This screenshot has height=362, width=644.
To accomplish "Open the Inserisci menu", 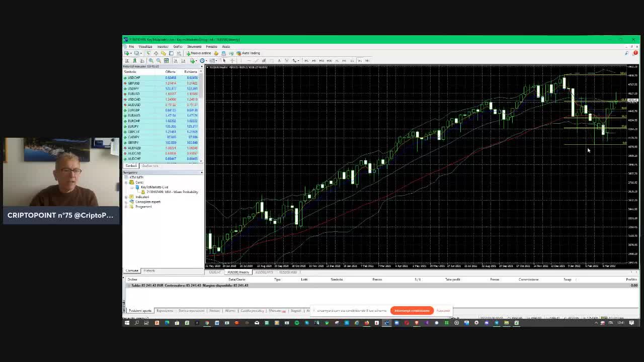I will coord(163,47).
